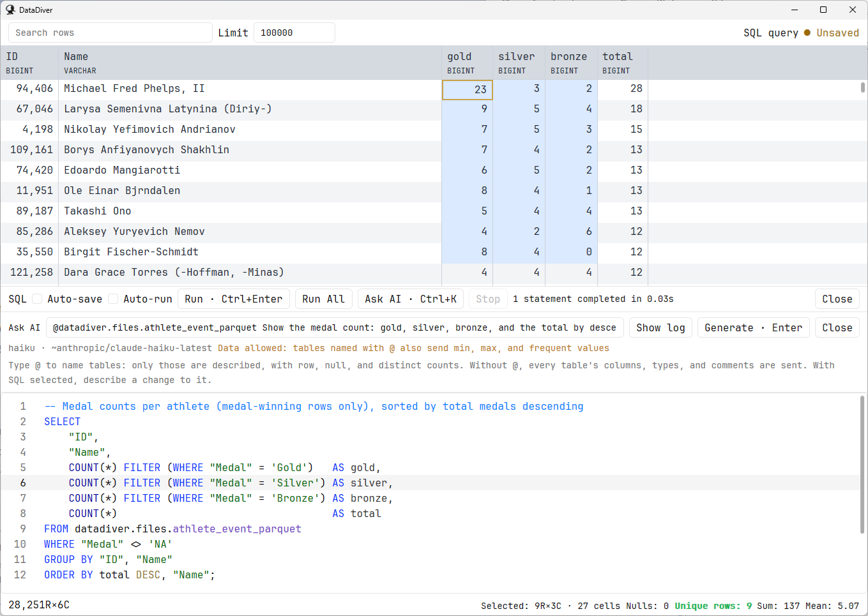Click line 12 ORDER BY clause
Screen dimensions: 868x616
point(129,575)
